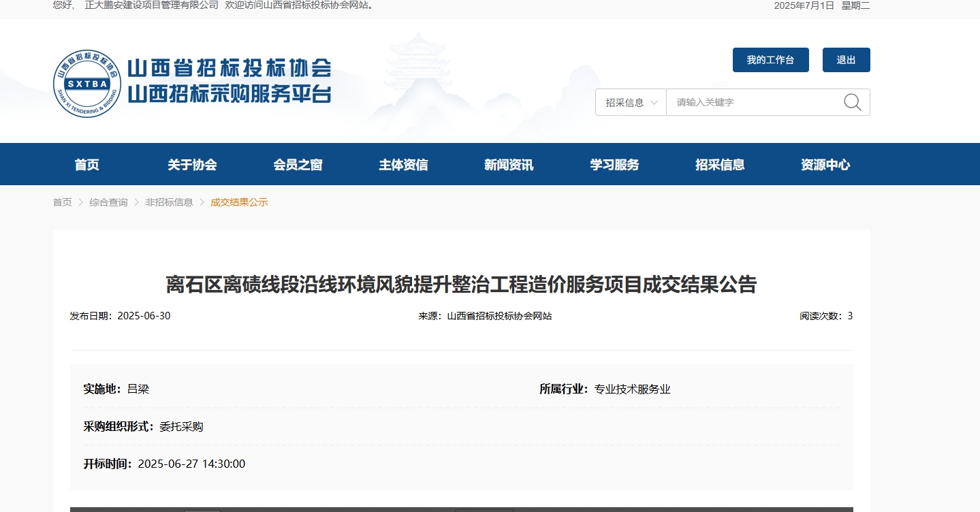Click the 正大鹏安建设项目管理有限公司 username at top
The image size is (980, 512).
click(151, 5)
